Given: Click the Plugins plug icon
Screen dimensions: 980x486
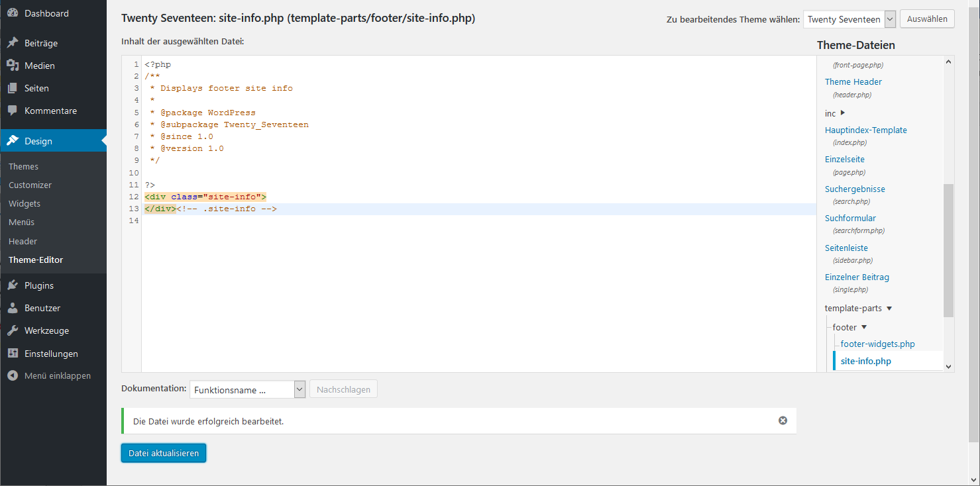Looking at the screenshot, I should (13, 285).
